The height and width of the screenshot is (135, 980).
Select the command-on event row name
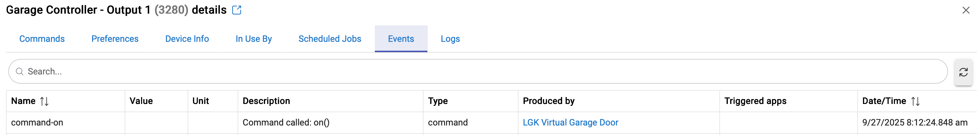click(x=37, y=122)
